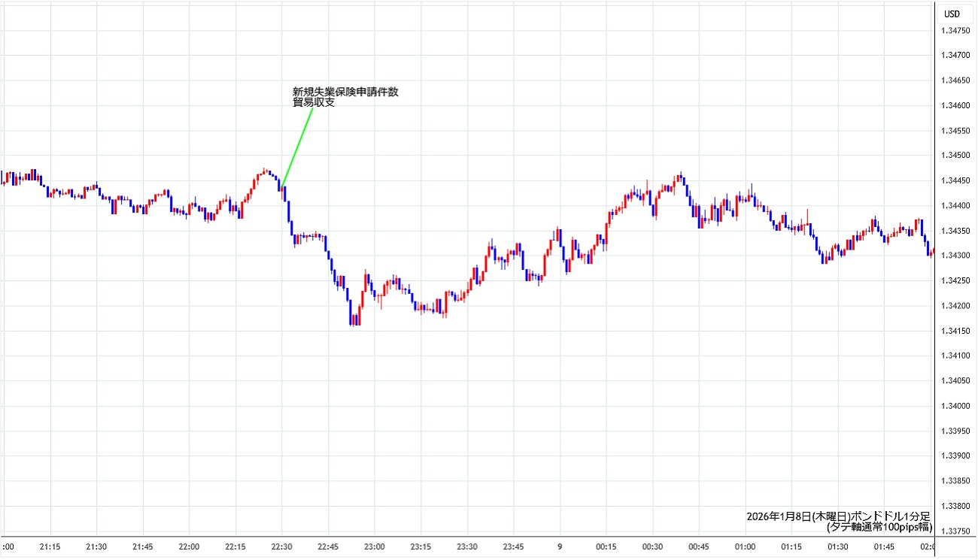The width and height of the screenshot is (978, 560).
Task: Click the 01:45 time axis label
Action: tap(884, 546)
